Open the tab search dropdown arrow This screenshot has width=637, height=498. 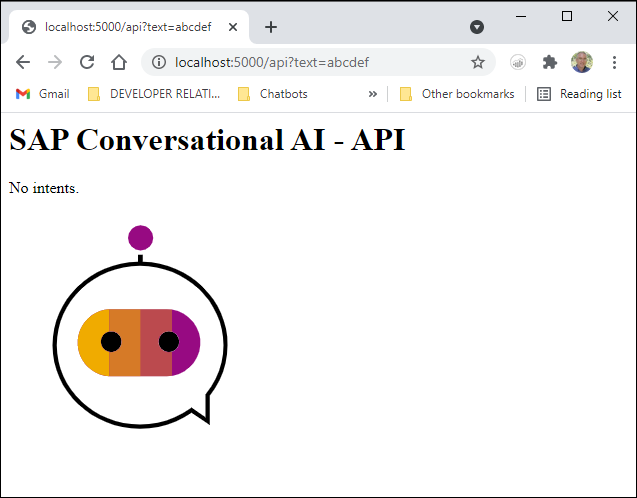[x=477, y=27]
